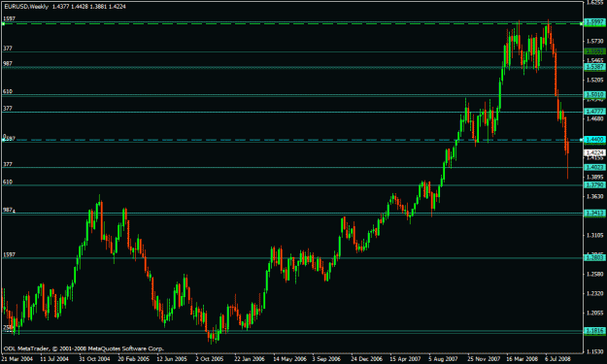Click the 20 Feb 2005 date label
607x364 pixels.
pos(134,359)
